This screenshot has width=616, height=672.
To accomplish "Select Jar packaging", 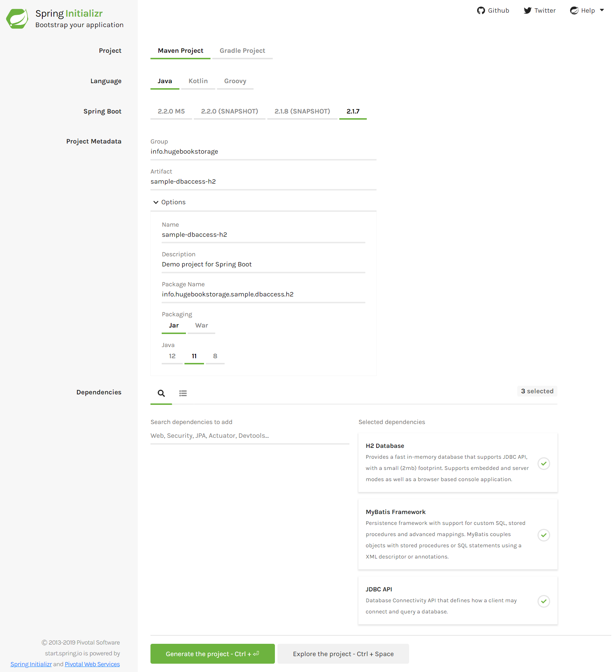I will point(174,326).
